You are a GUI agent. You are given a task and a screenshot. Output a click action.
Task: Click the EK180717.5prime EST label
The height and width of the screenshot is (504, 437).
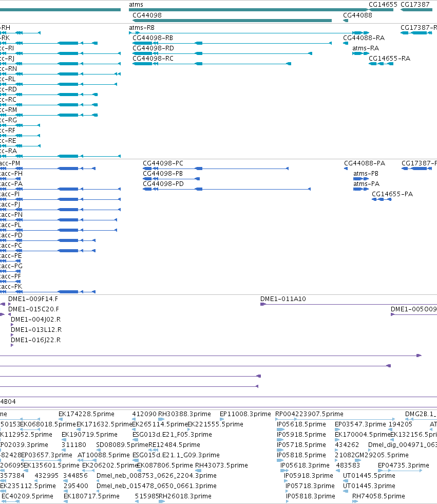(91, 496)
